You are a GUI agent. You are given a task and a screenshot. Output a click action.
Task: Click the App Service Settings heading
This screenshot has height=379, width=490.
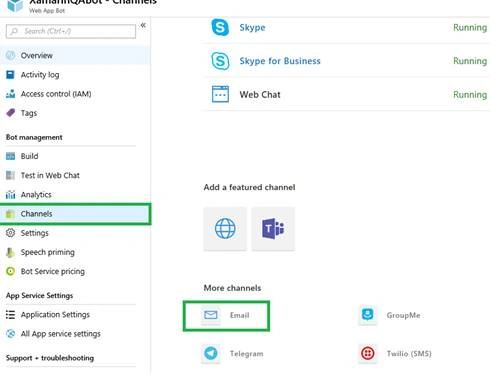(39, 296)
